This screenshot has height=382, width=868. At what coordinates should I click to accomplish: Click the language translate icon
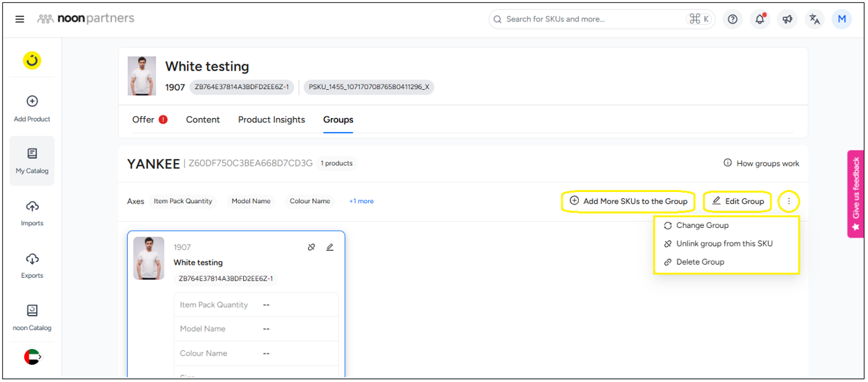[x=814, y=19]
